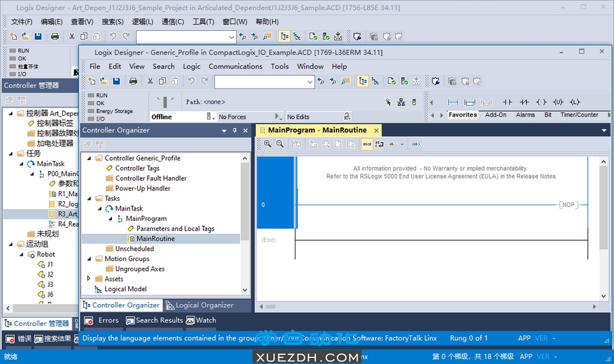614x364 pixels.
Task: Toggle Controller Organizer icon in front toolbar
Action: 363,81
